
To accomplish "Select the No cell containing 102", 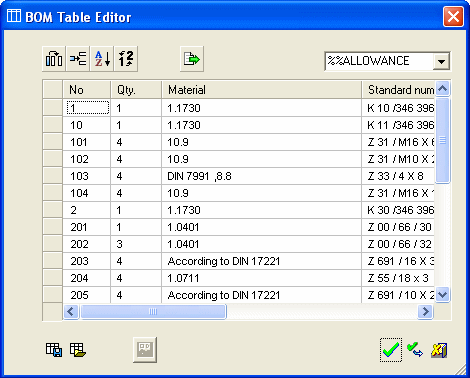I will 87,159.
